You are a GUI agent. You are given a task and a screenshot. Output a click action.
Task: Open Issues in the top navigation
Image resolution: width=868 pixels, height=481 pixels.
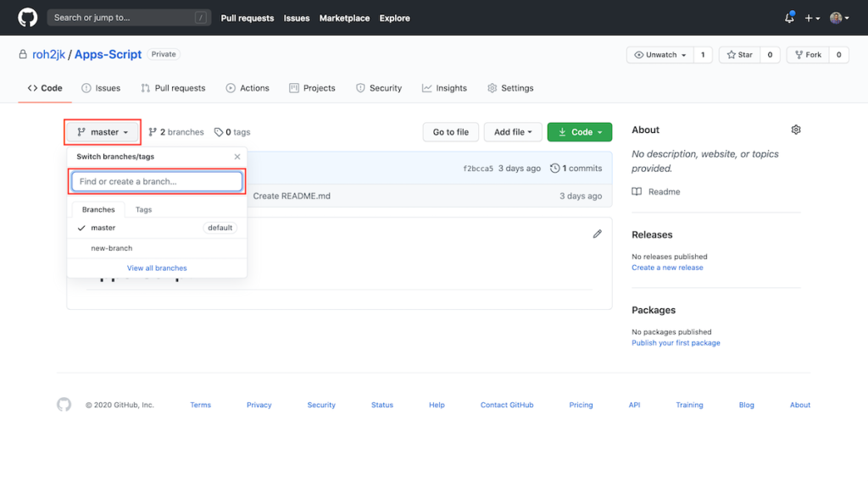click(297, 19)
